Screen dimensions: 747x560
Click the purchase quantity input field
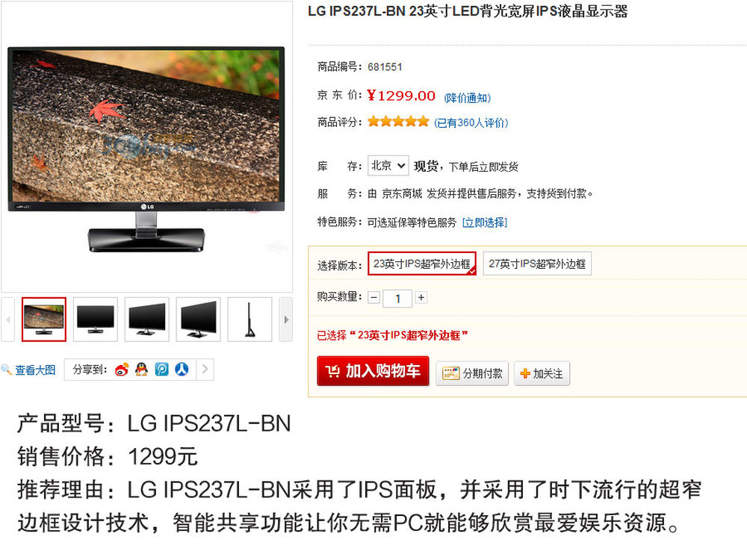pyautogui.click(x=397, y=298)
